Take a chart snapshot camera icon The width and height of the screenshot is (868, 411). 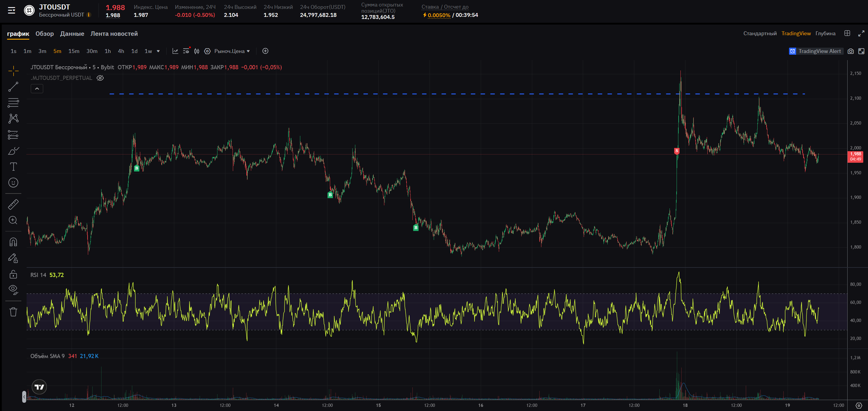851,51
